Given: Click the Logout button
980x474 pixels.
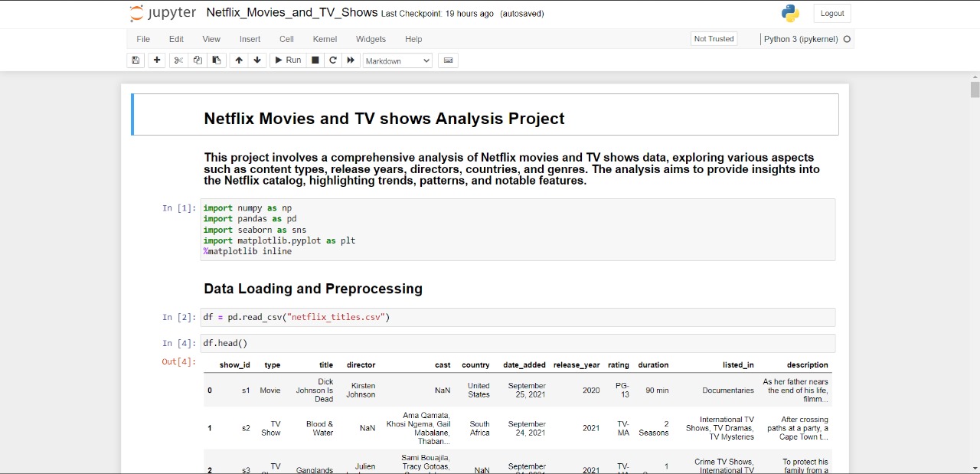Looking at the screenshot, I should (x=832, y=13).
